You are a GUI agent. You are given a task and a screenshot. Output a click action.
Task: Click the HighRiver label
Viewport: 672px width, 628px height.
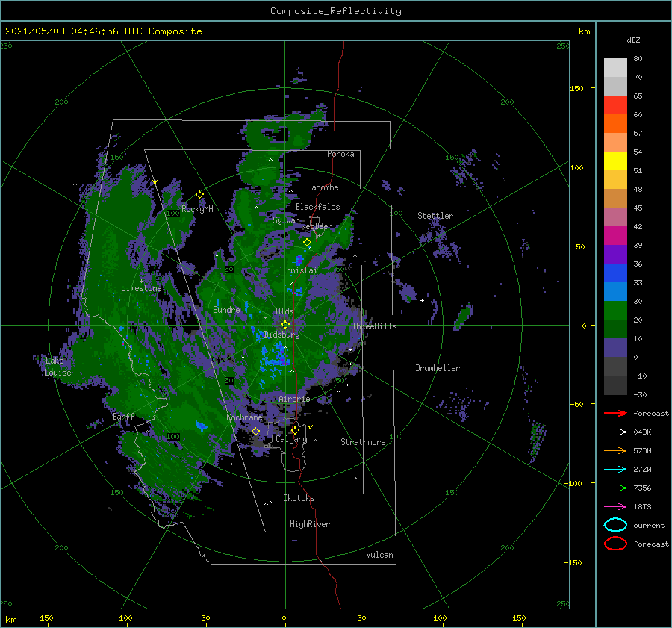309,524
